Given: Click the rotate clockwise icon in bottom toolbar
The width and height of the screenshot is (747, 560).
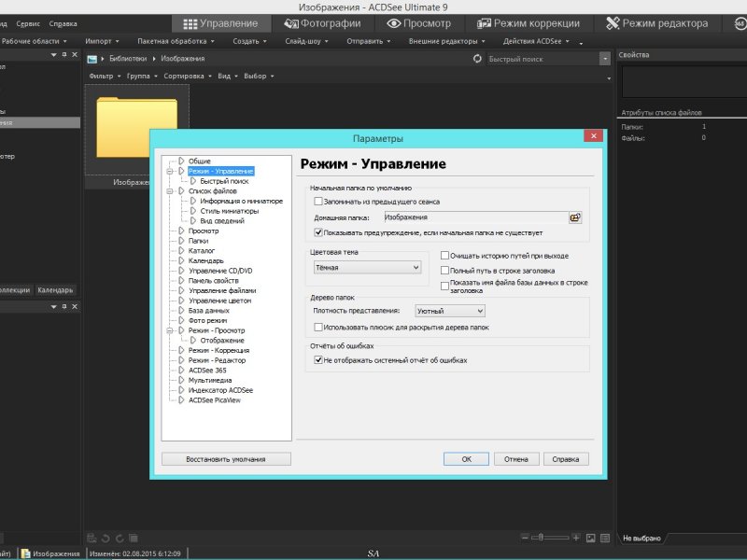Looking at the screenshot, I should coord(120,539).
